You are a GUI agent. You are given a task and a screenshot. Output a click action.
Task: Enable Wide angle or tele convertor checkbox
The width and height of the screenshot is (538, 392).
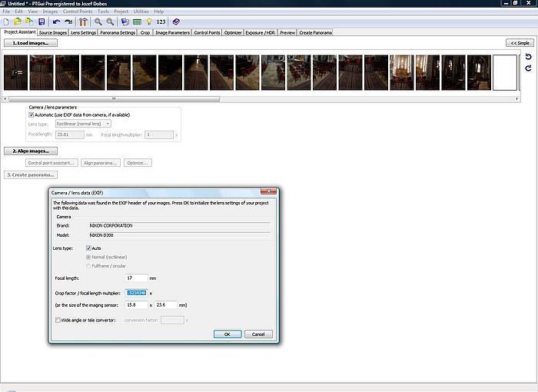pos(58,319)
